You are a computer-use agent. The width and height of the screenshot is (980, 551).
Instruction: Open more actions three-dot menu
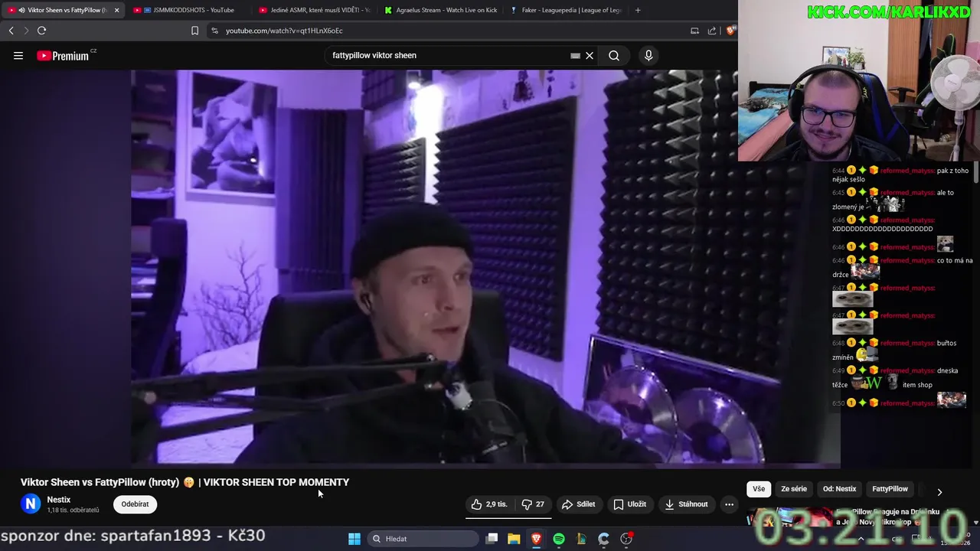point(729,504)
